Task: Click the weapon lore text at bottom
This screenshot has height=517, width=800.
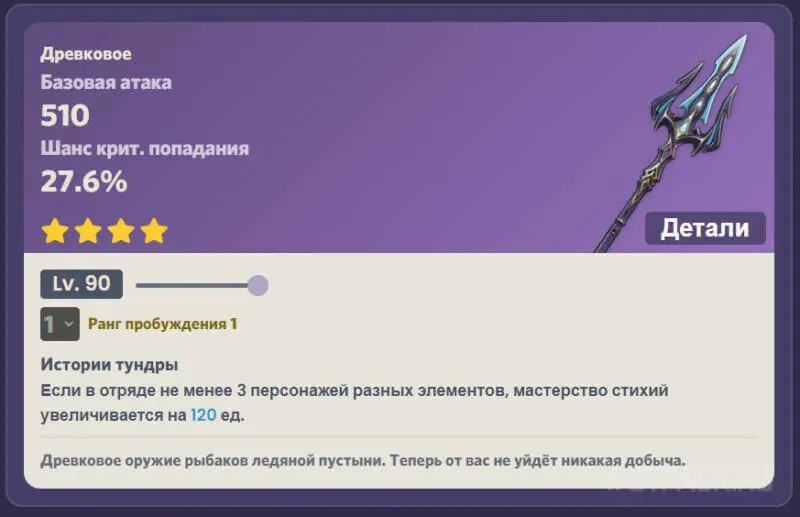Action: tap(363, 460)
